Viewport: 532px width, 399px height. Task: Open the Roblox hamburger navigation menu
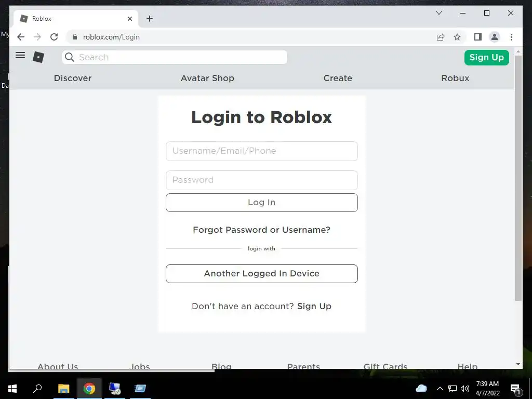tap(20, 55)
